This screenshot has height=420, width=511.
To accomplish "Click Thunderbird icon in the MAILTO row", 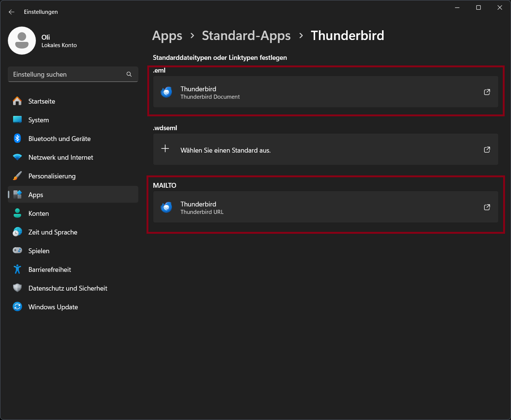I will pyautogui.click(x=166, y=207).
